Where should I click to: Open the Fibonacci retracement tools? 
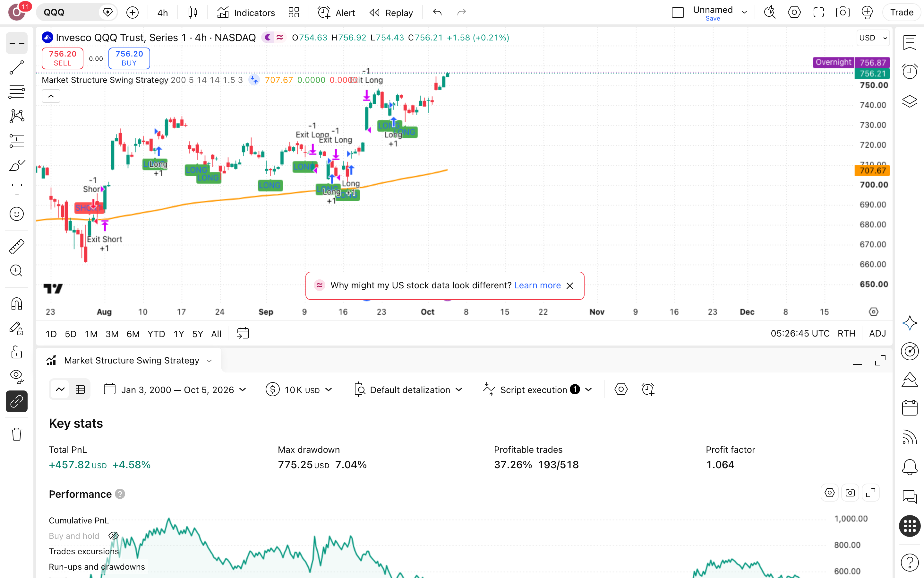point(16,92)
